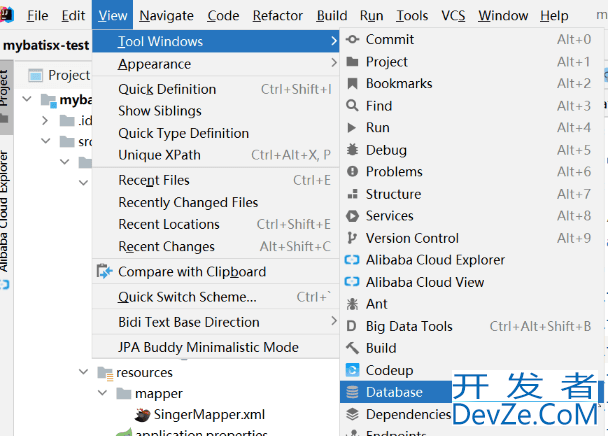Click the Run play-triangle icon
This screenshot has width=608, height=436.
(x=352, y=128)
